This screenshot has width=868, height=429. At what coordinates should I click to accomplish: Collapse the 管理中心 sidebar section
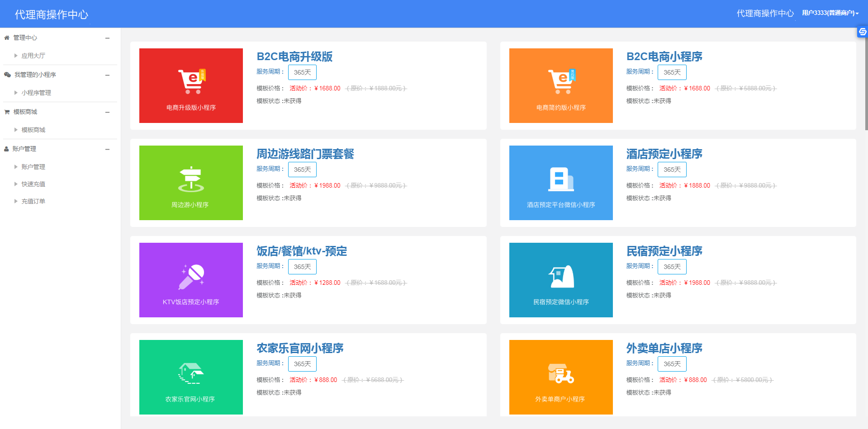pyautogui.click(x=107, y=38)
